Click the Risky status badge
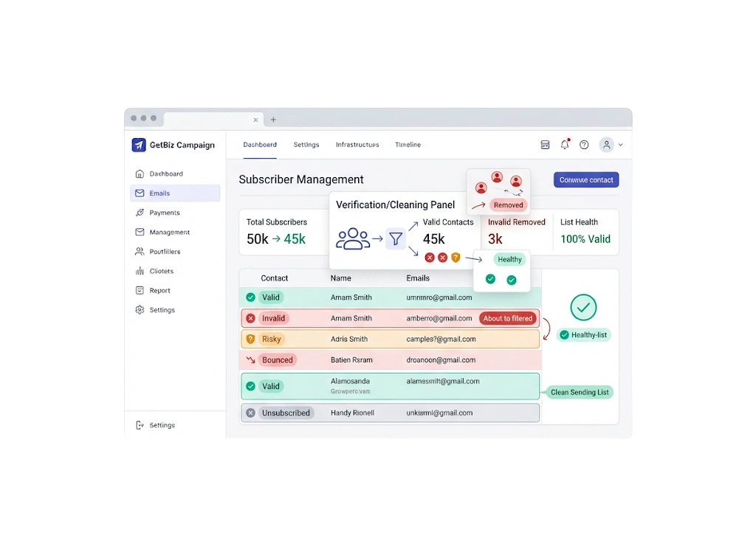The width and height of the screenshot is (756, 547). pyautogui.click(x=271, y=339)
